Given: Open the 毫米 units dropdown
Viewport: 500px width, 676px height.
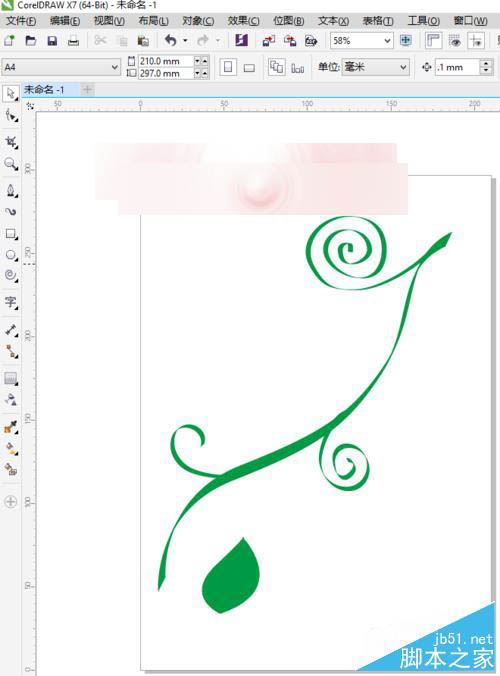Looking at the screenshot, I should tap(403, 67).
